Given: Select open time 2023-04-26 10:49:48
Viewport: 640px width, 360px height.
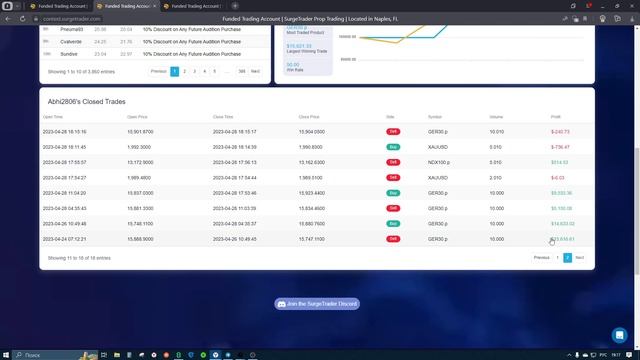Looking at the screenshot, I should (x=64, y=224).
